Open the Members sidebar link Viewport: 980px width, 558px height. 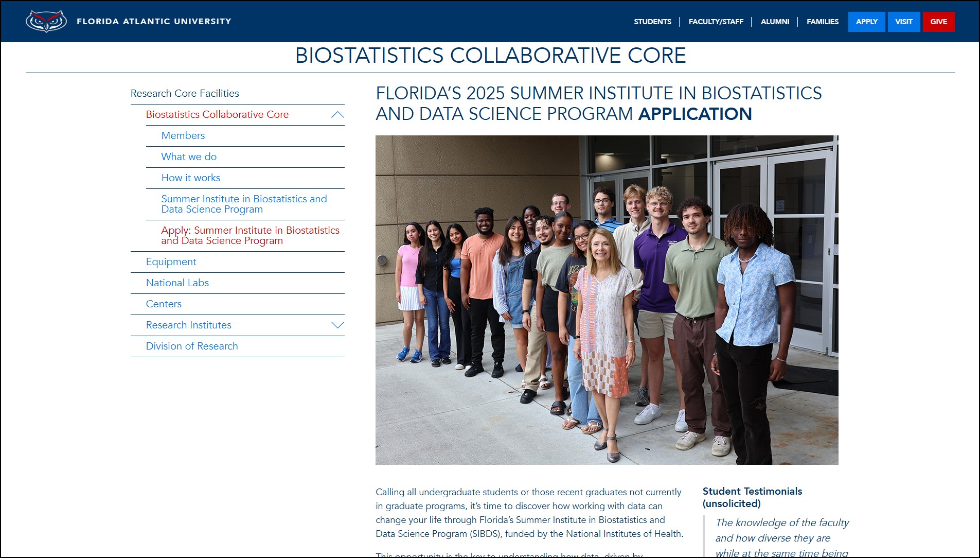point(183,136)
